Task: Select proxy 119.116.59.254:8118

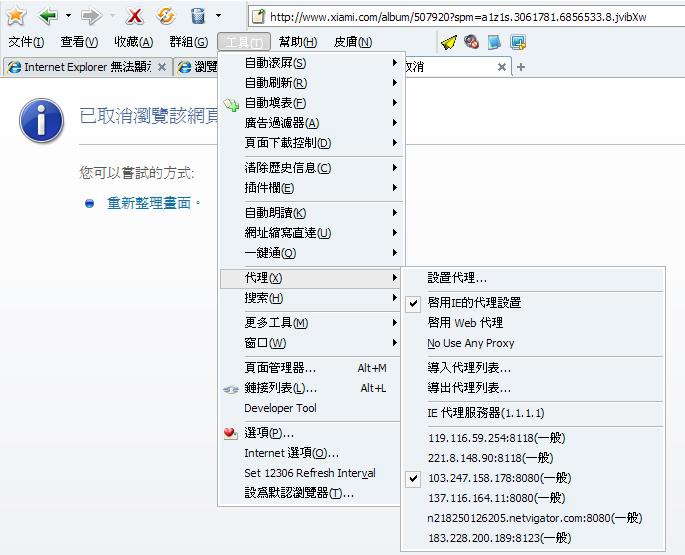Action: tap(533, 438)
